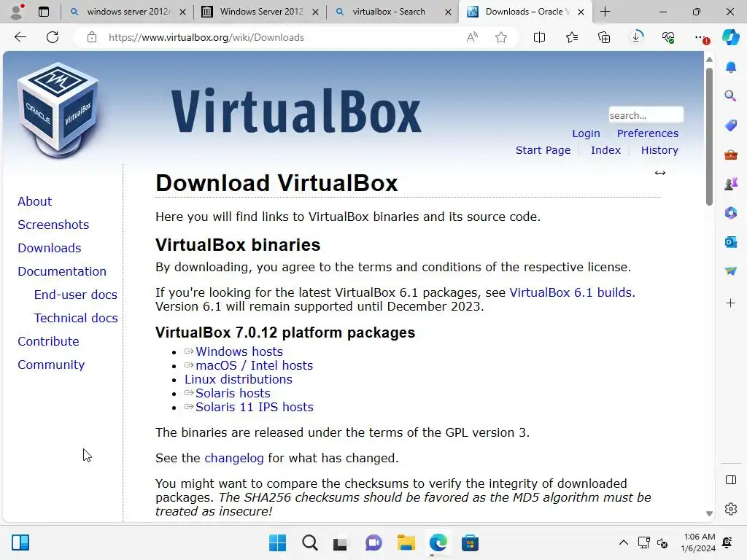
Task: Add this page to favorites star
Action: pos(500,37)
